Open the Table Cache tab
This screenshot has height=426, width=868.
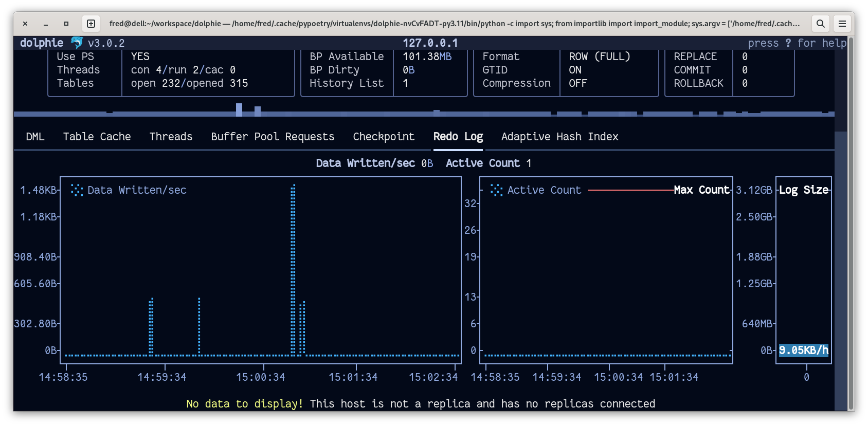[x=97, y=137]
